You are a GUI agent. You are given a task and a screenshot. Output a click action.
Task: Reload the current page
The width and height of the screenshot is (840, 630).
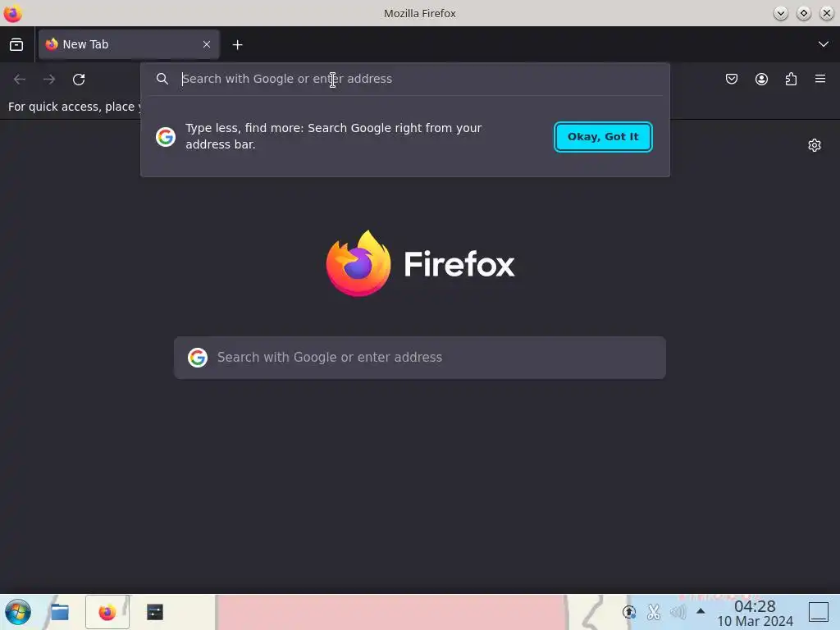[79, 80]
